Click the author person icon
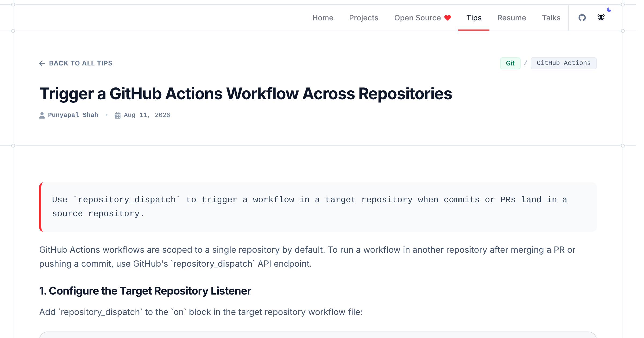 (x=42, y=115)
